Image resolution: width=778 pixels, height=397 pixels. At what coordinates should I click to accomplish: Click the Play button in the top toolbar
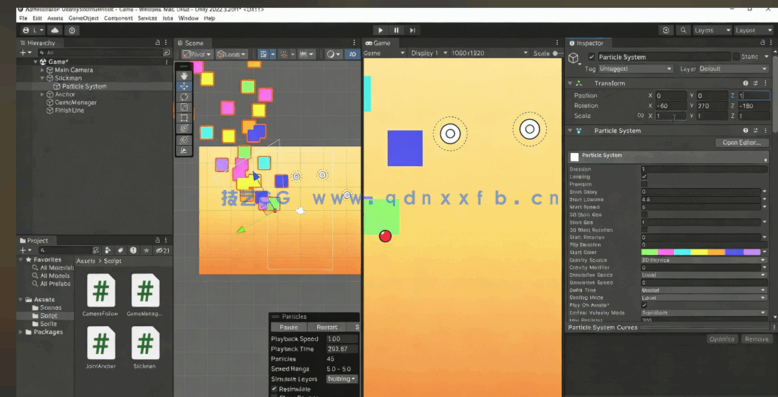[381, 30]
